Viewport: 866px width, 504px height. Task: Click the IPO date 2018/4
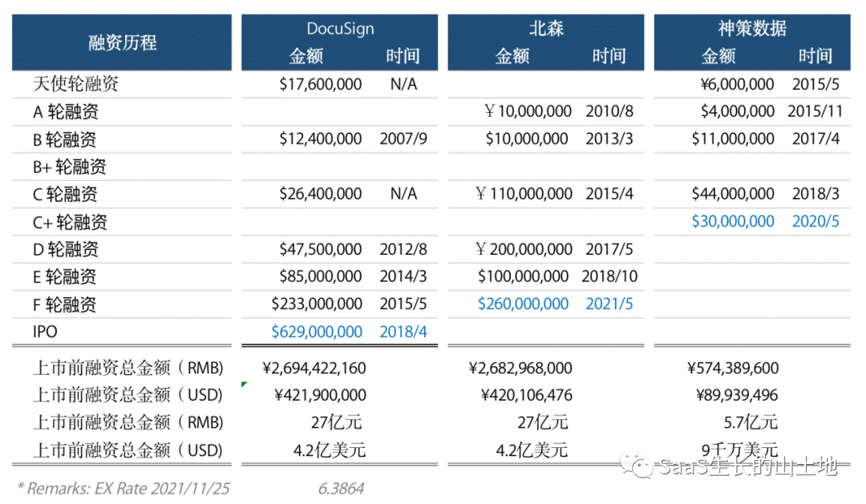pyautogui.click(x=403, y=331)
